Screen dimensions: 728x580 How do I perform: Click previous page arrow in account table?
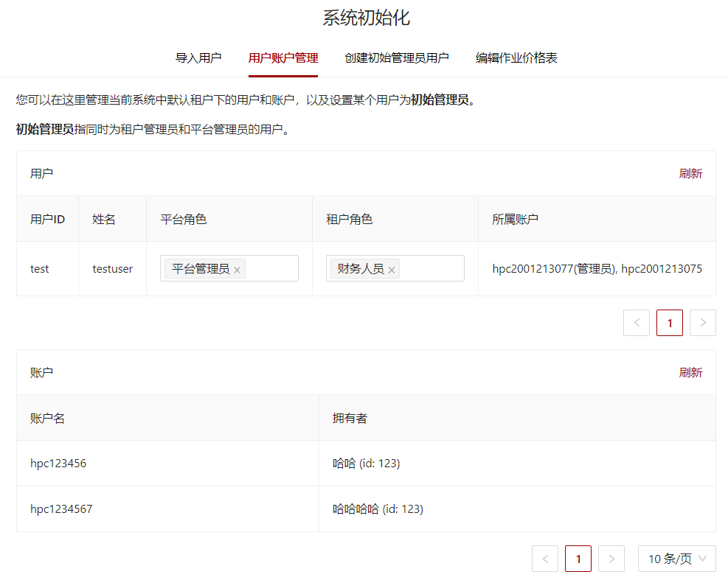[545, 558]
